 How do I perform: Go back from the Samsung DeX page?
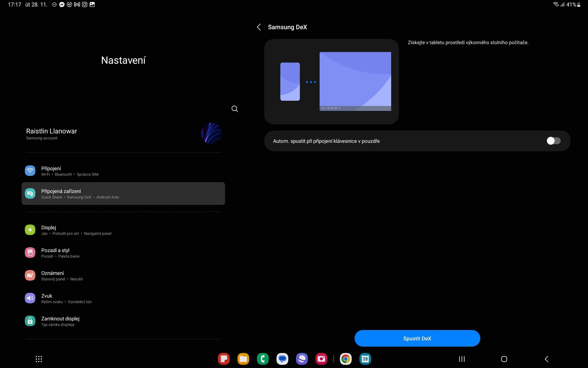[x=259, y=27]
